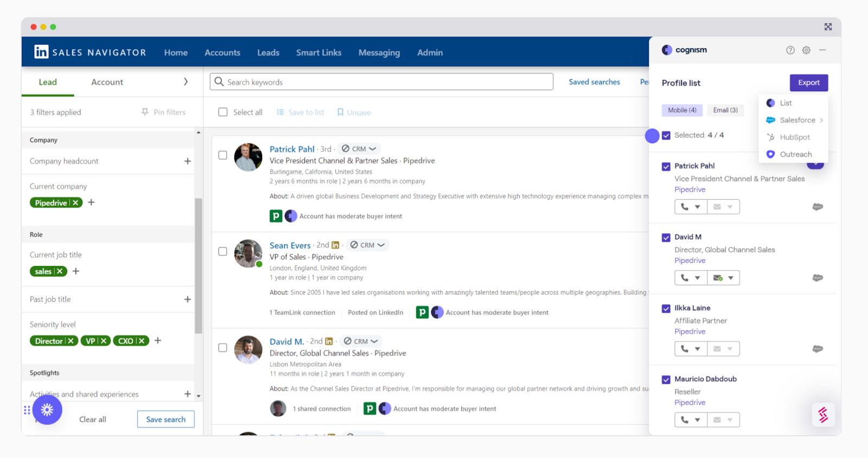Click the LinkedIn Sales Navigator logo
This screenshot has height=458, width=868.
pyautogui.click(x=41, y=52)
